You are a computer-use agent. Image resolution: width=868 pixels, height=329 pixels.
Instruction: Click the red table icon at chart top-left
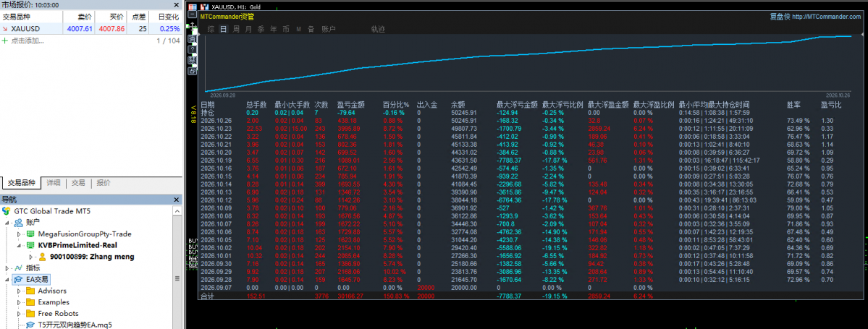click(192, 7)
